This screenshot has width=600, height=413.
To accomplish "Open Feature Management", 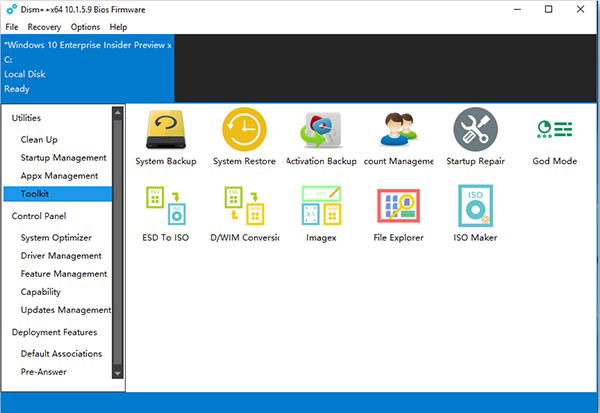I will (64, 274).
